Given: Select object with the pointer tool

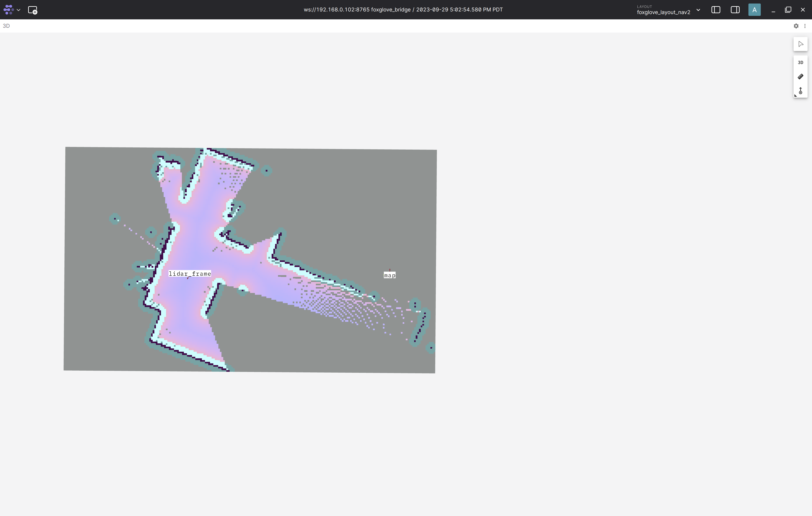Looking at the screenshot, I should point(801,44).
